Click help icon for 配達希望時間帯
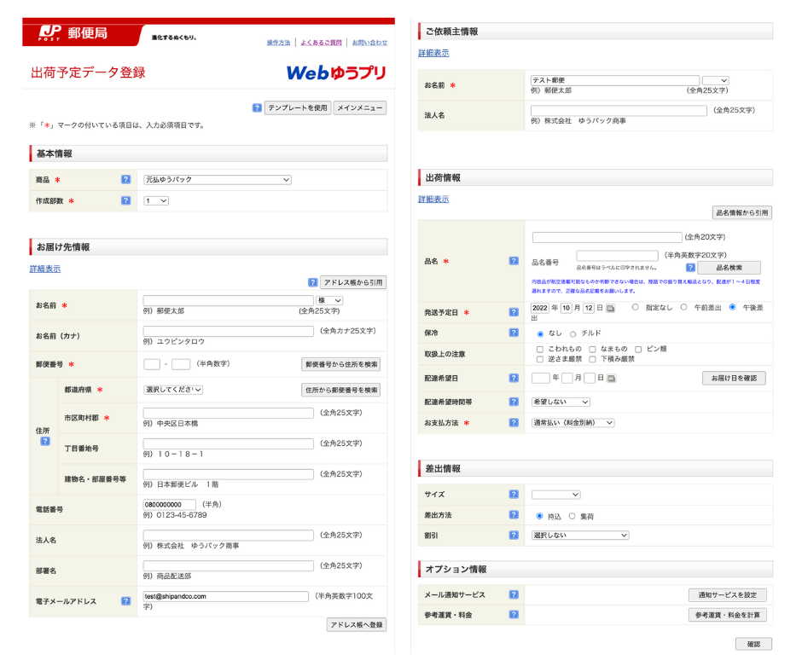 [x=514, y=402]
